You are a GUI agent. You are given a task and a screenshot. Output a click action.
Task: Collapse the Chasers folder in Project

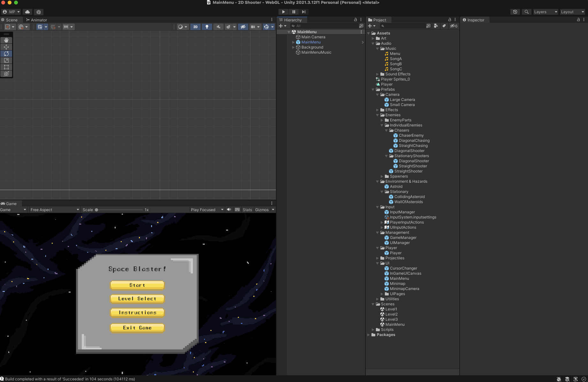386,130
